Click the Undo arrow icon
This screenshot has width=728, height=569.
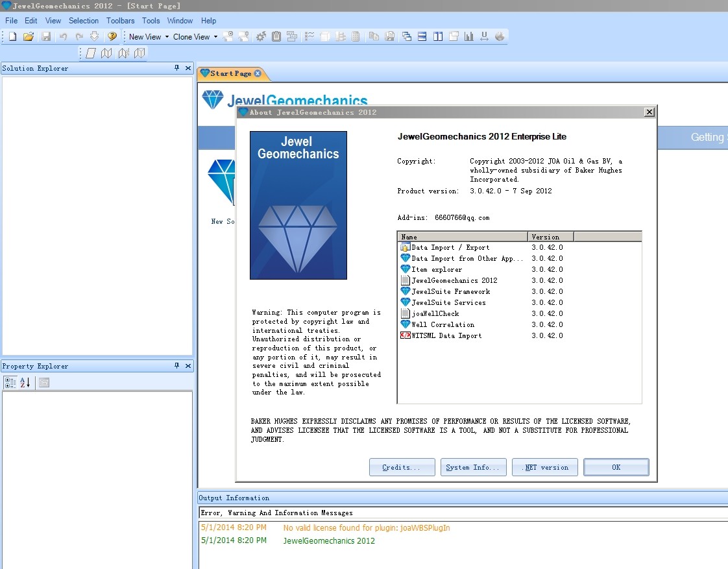click(x=63, y=36)
